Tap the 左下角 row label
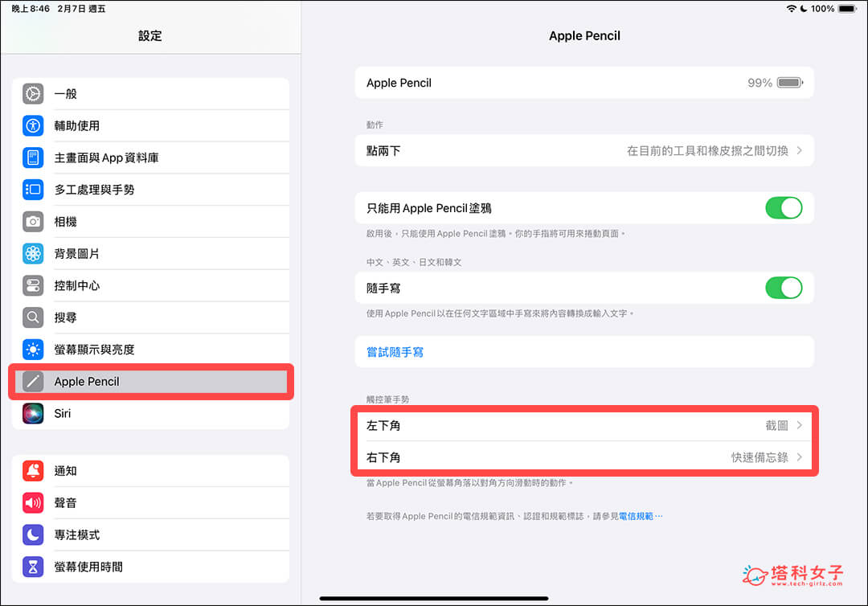This screenshot has width=868, height=606. click(x=383, y=425)
